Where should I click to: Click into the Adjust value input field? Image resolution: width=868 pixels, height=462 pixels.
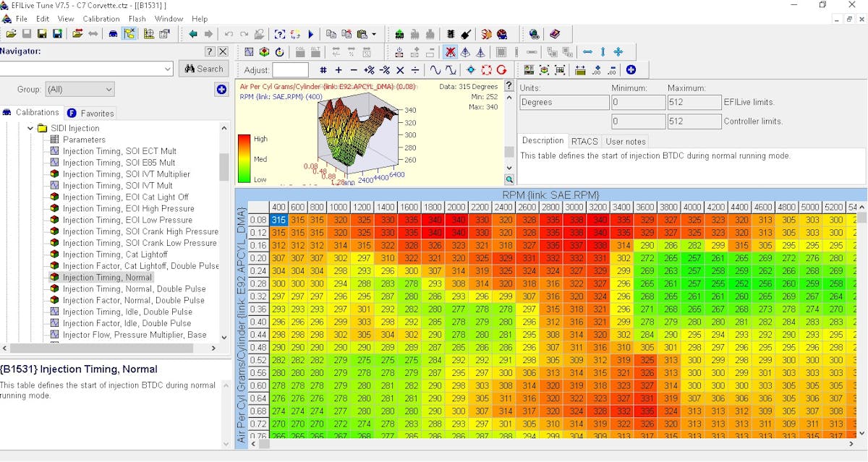pyautogui.click(x=290, y=70)
